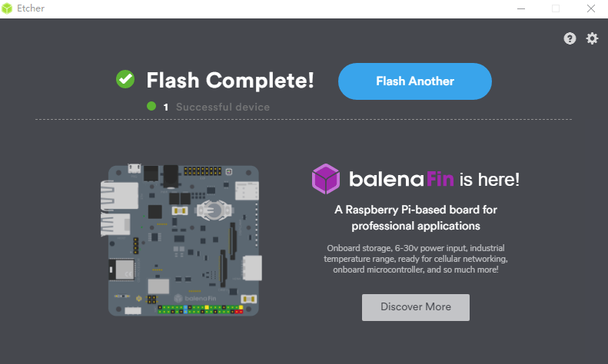Click the purple balena cube logo
The height and width of the screenshot is (364, 608).
click(x=326, y=179)
